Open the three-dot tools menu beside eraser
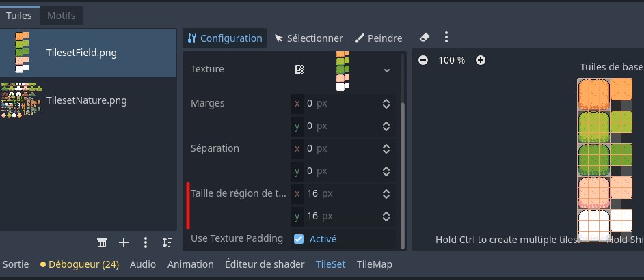The height and width of the screenshot is (280, 644). (446, 38)
